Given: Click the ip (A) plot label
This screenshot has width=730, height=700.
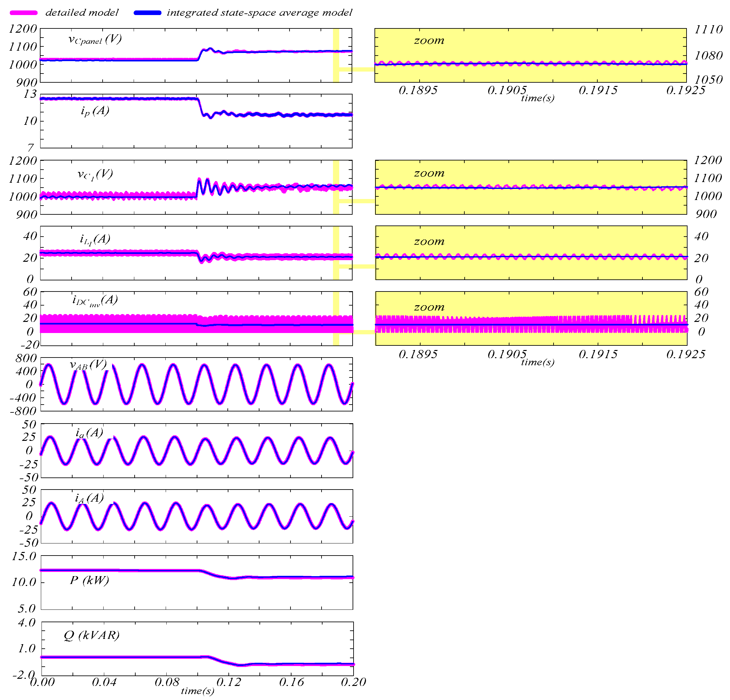Looking at the screenshot, I should [95, 111].
